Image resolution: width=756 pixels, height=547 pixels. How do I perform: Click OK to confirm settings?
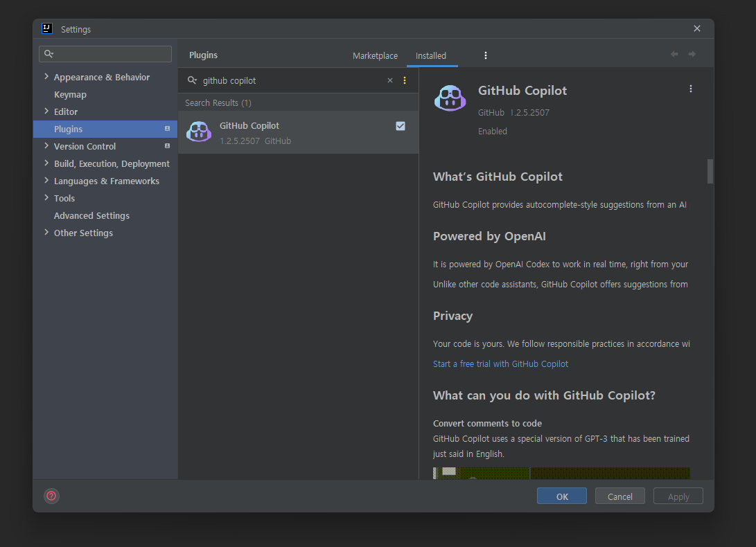562,496
